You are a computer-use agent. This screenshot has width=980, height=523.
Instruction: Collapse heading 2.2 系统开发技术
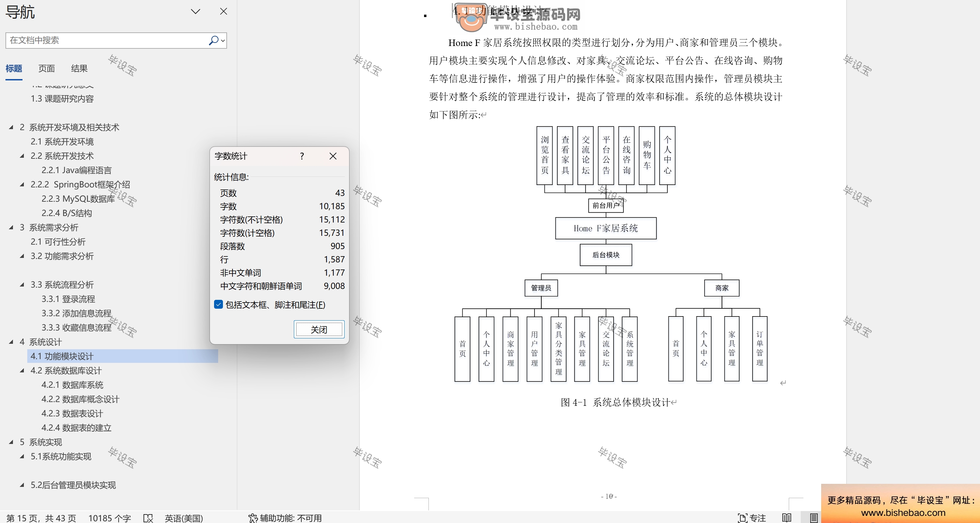coord(22,156)
